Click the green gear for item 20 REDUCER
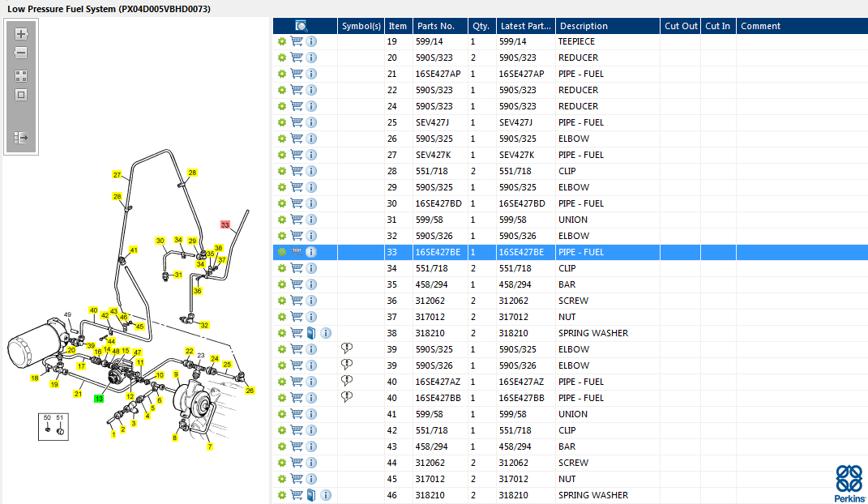868x504 pixels. [x=282, y=58]
